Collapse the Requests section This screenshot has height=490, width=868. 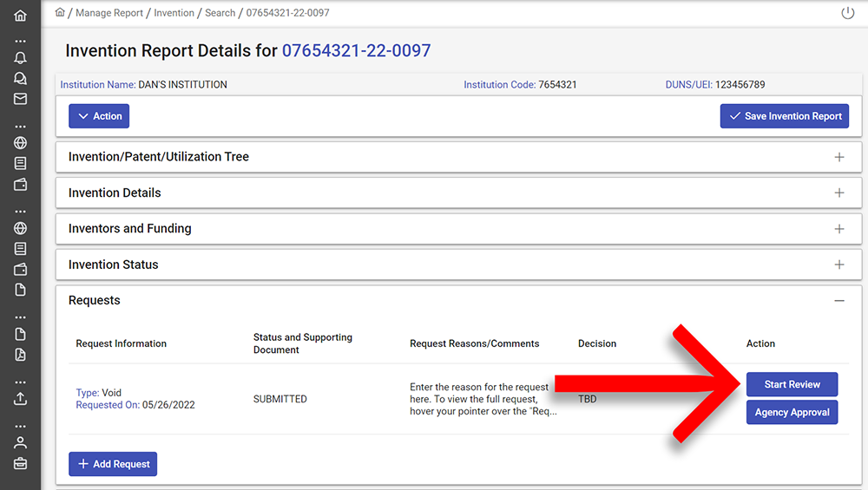838,300
